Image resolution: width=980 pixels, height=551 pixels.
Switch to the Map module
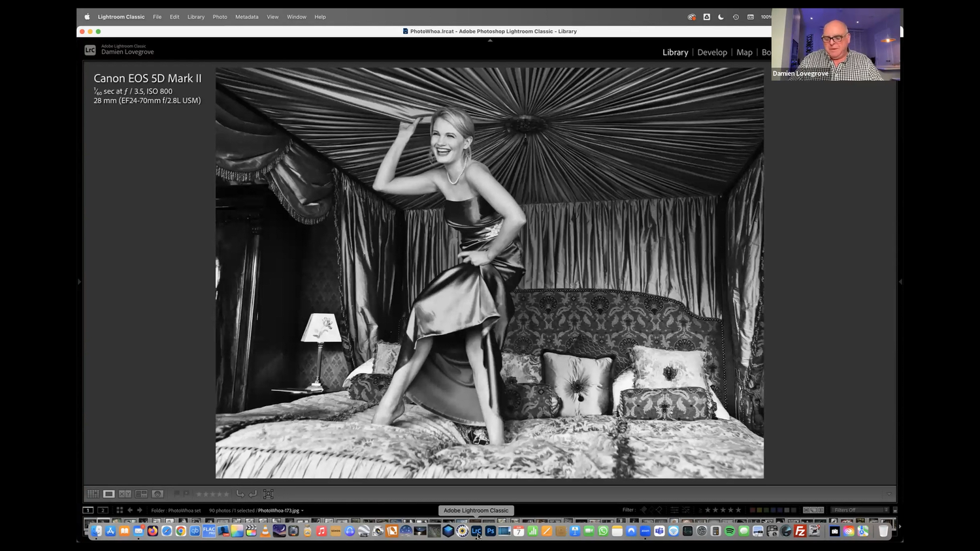click(x=744, y=52)
